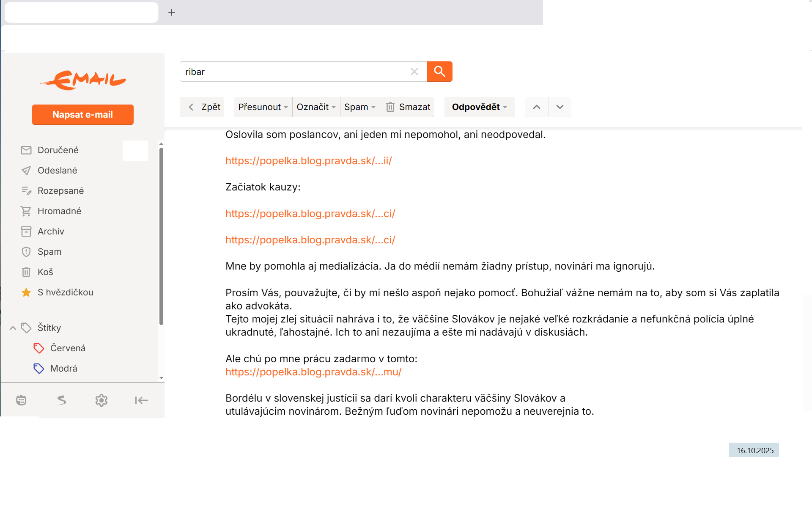Click the Seznam S icon in footer
Viewport: 812px width, 518px height.
coord(62,400)
